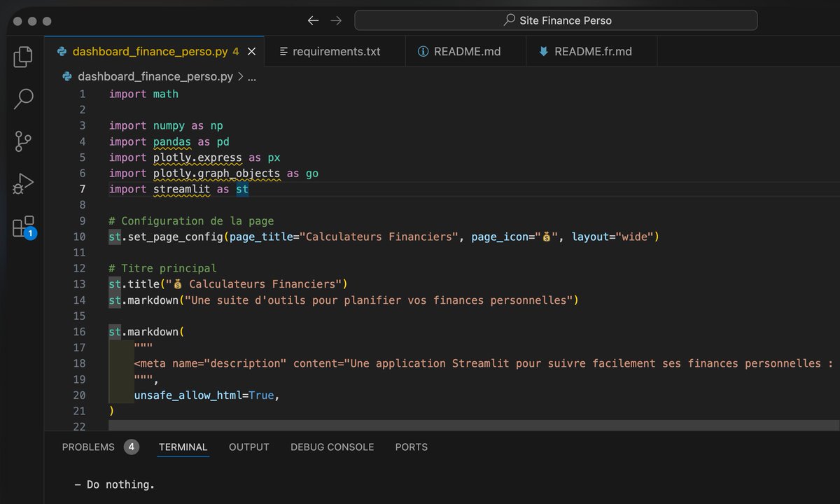
Task: Switch to the dashboard_finance_perso.py tab
Action: (x=155, y=51)
